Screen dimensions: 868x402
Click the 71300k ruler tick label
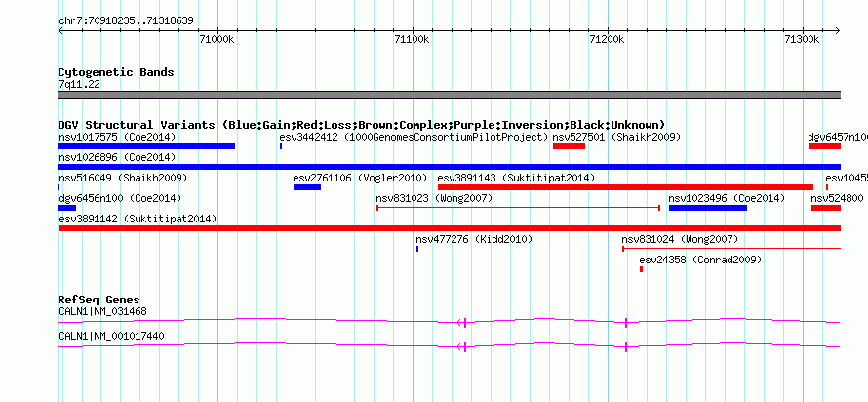coord(803,40)
